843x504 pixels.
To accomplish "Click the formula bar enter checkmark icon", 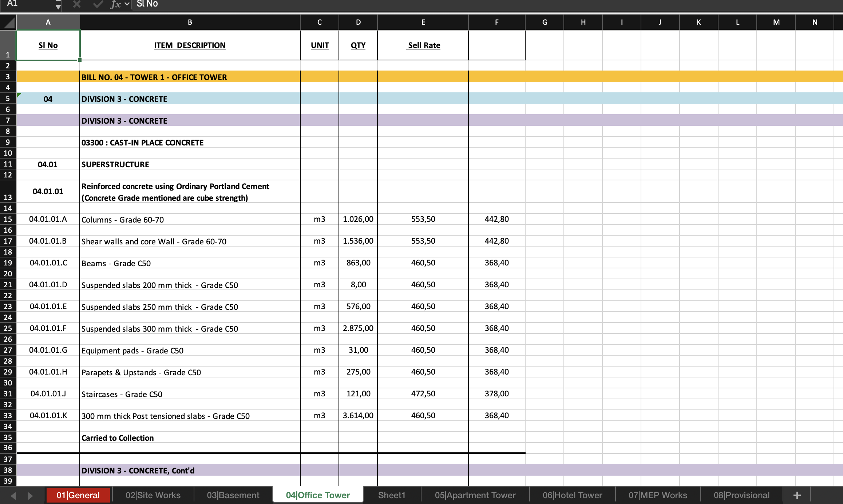I will click(x=98, y=4).
